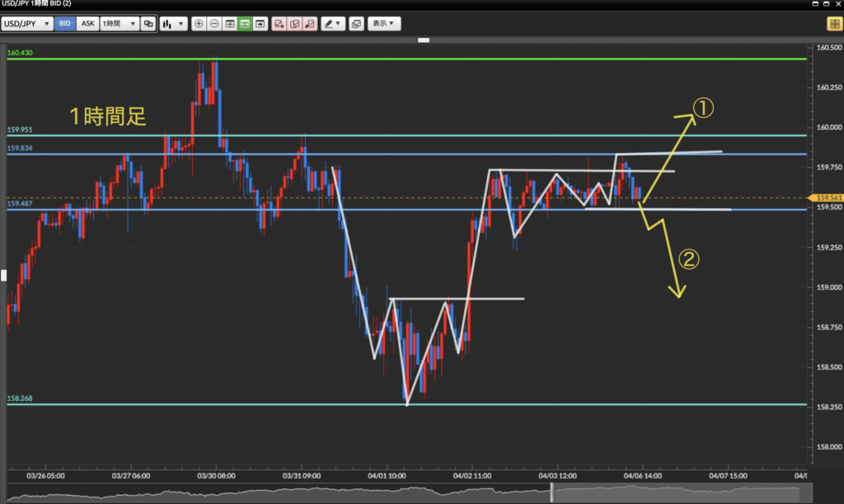The height and width of the screenshot is (504, 844).
Task: Expand the chart type bar-style dropdown
Action: tap(172, 24)
